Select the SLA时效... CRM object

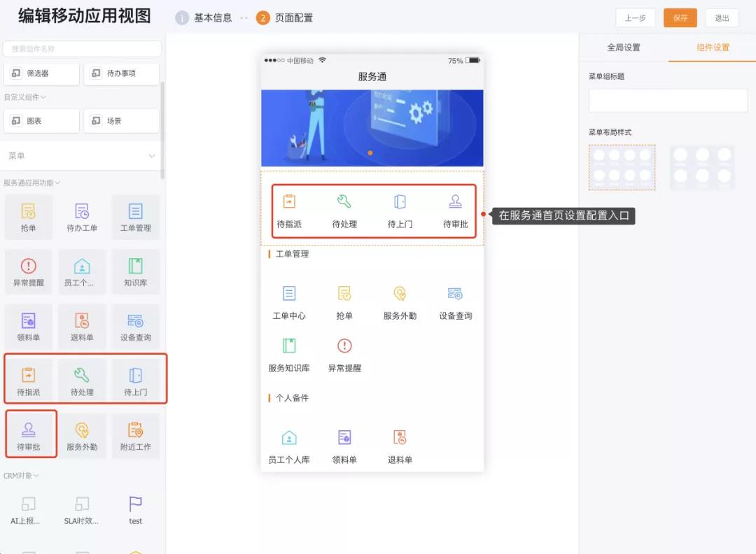[82, 510]
